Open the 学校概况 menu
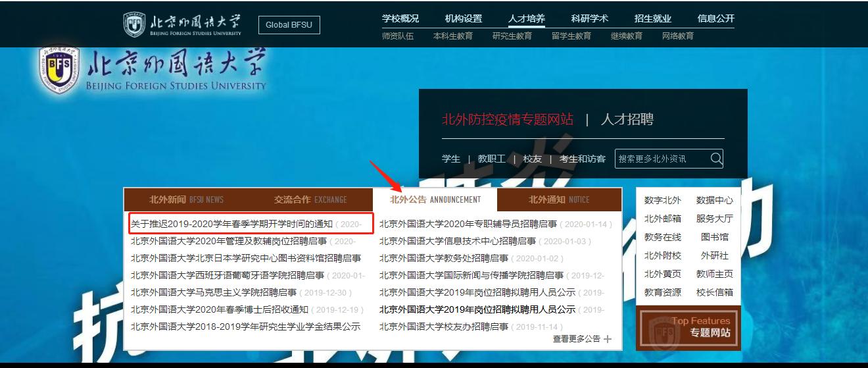This screenshot has height=368, width=868. (x=400, y=18)
